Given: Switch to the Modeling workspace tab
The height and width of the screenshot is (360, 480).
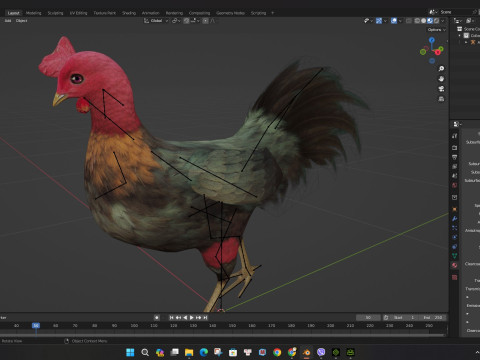Looking at the screenshot, I should [x=33, y=13].
